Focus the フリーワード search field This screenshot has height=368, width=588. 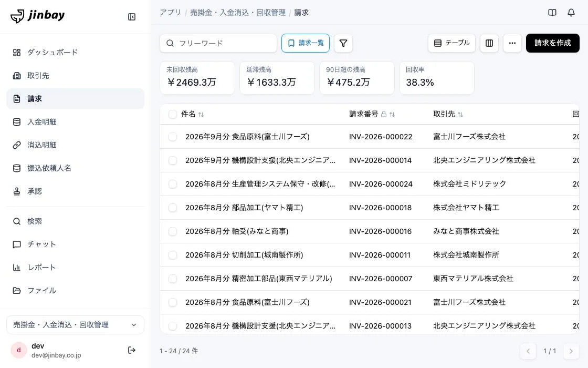coord(218,43)
